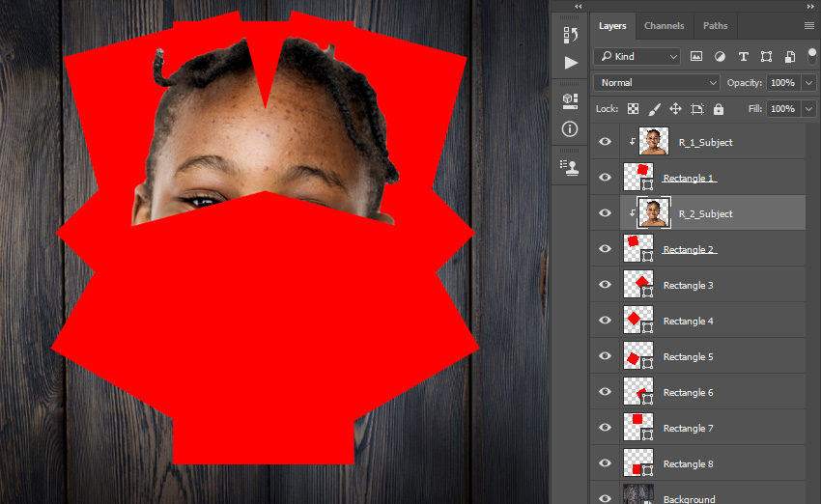Select the Rectangle 3 layer thumbnail
Viewport: 821px width, 504px height.
(638, 284)
